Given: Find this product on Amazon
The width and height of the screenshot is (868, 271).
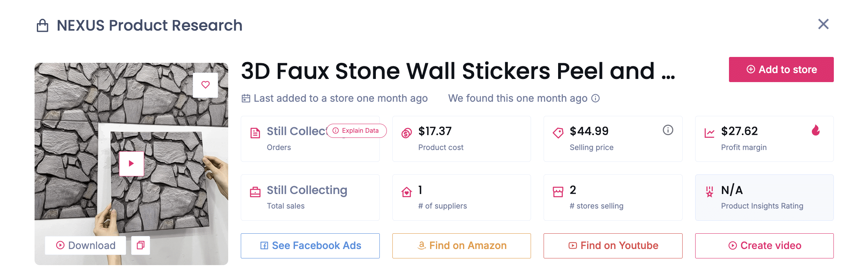Looking at the screenshot, I should [461, 245].
